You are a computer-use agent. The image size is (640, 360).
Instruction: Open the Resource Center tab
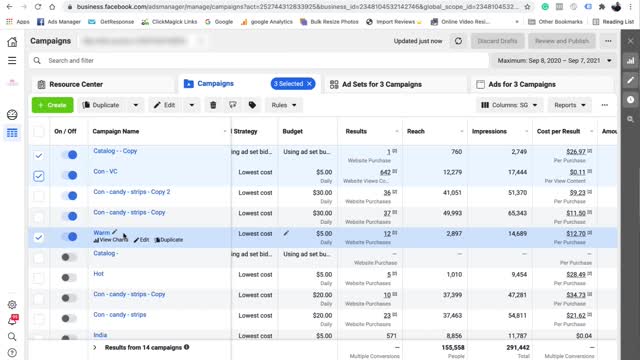tap(103, 84)
